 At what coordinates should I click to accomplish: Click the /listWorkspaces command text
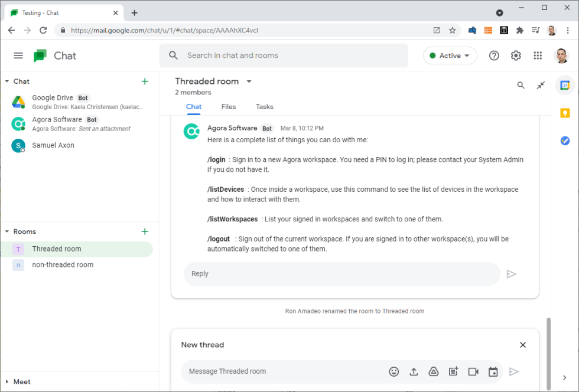233,219
